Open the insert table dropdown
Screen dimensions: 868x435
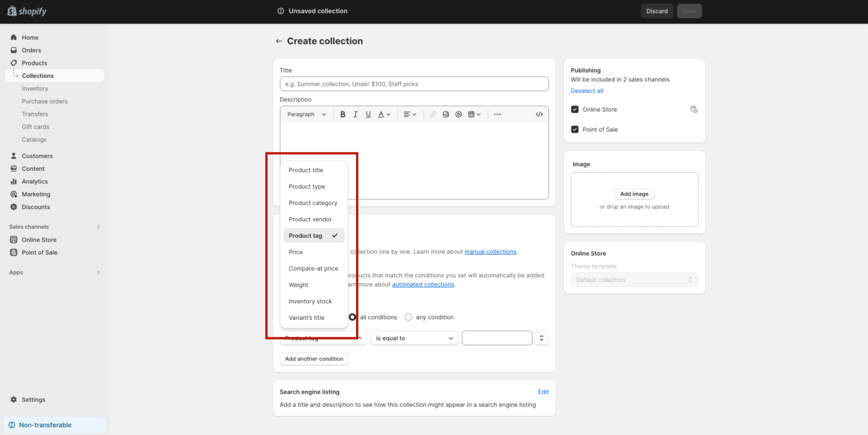475,114
